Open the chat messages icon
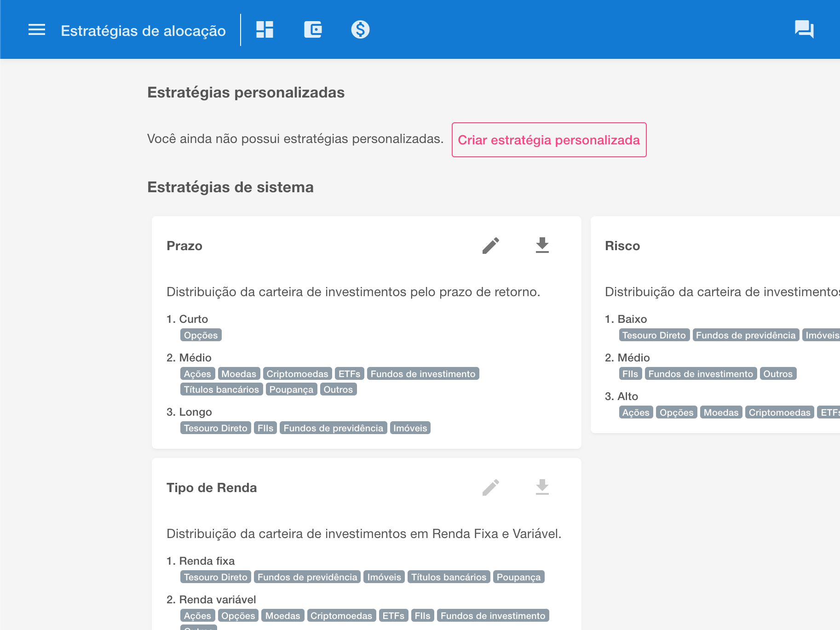Viewport: 840px width, 630px height. (804, 30)
